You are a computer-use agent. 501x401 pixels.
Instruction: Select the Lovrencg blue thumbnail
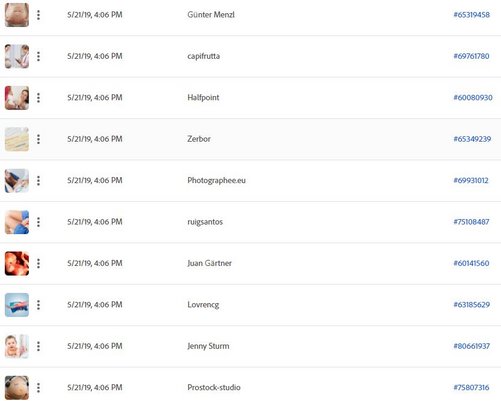17,305
